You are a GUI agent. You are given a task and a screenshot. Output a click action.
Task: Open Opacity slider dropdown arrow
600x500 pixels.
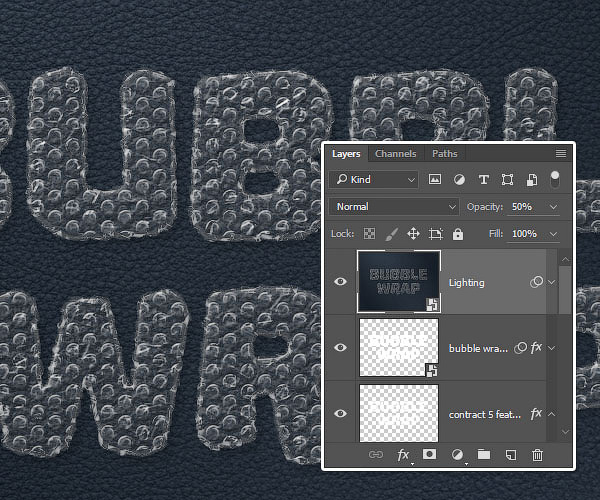click(553, 207)
